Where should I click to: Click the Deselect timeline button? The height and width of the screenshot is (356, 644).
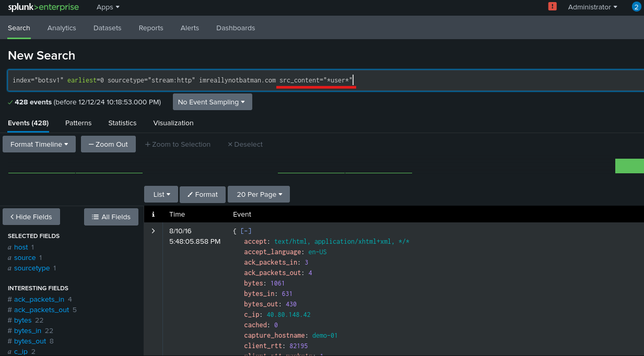point(245,144)
